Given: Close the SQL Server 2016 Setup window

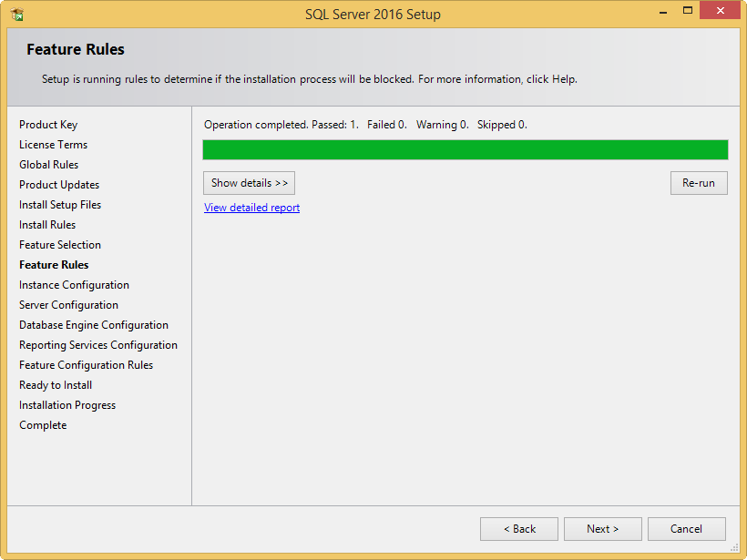Looking at the screenshot, I should pos(720,11).
